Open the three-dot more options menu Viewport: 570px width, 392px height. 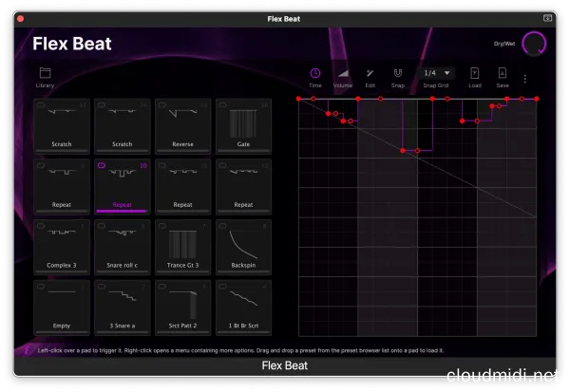[524, 78]
